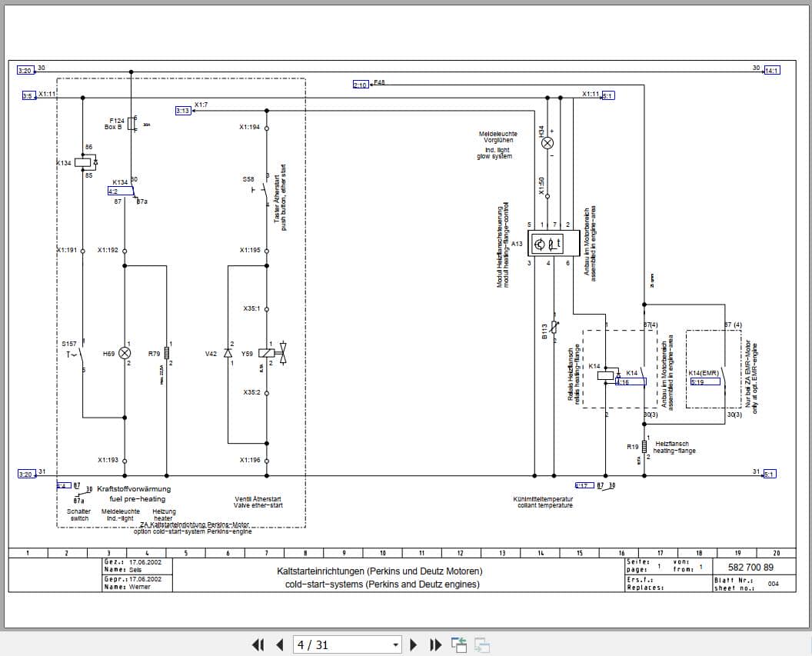Go to the previous page
Screen dimensions: 812x656
[x=280, y=644]
